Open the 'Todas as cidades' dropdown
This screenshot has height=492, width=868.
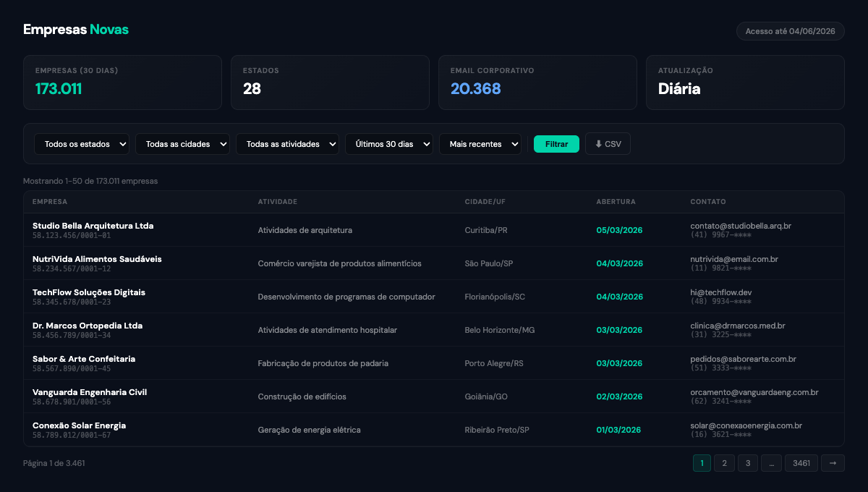coord(182,143)
